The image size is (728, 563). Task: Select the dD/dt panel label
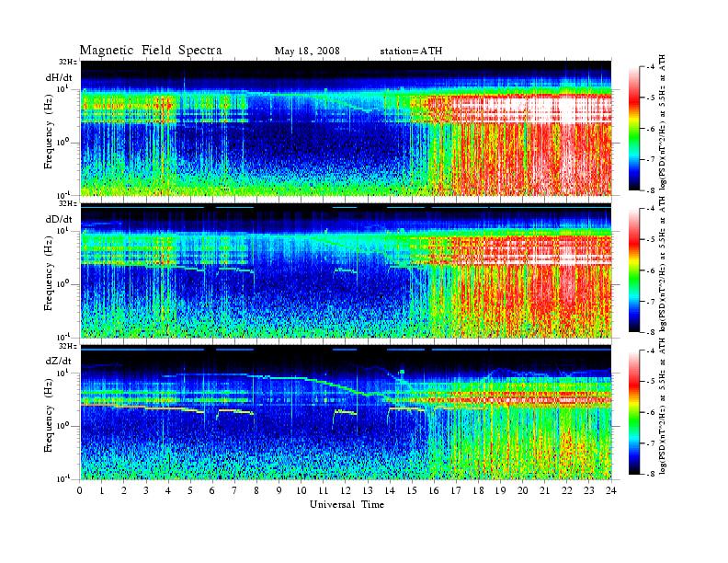59,219
